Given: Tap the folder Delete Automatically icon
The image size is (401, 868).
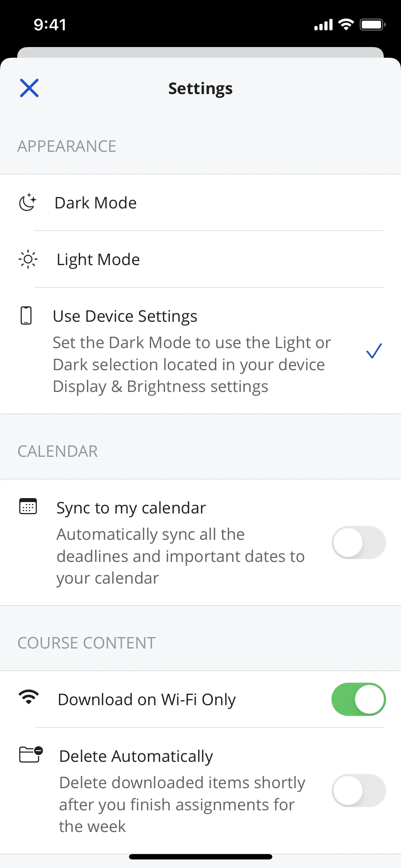Looking at the screenshot, I should (x=31, y=754).
